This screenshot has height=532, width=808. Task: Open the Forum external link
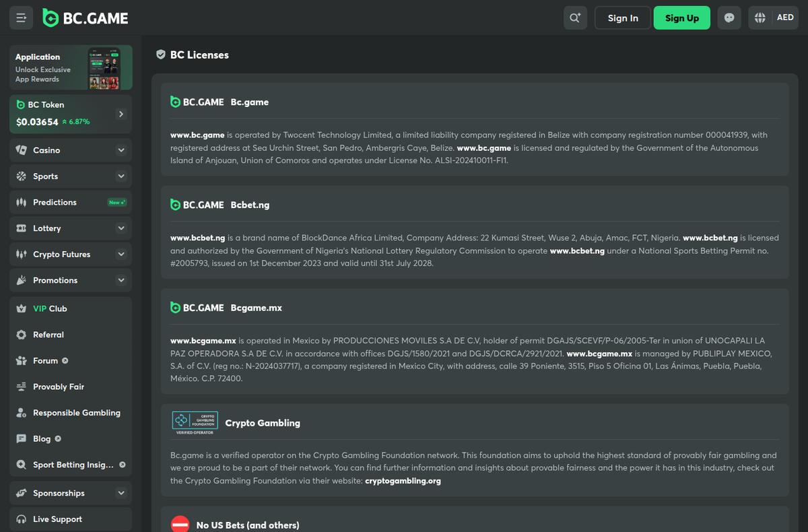(x=65, y=361)
